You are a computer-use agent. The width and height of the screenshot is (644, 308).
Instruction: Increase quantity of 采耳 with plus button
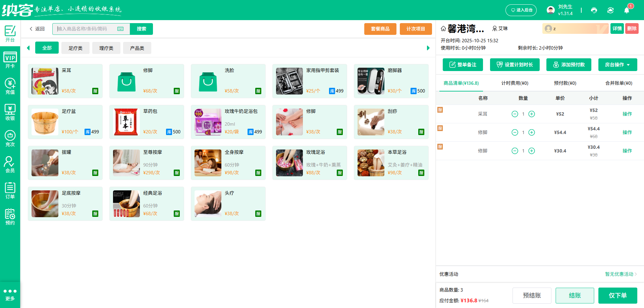[x=532, y=114]
